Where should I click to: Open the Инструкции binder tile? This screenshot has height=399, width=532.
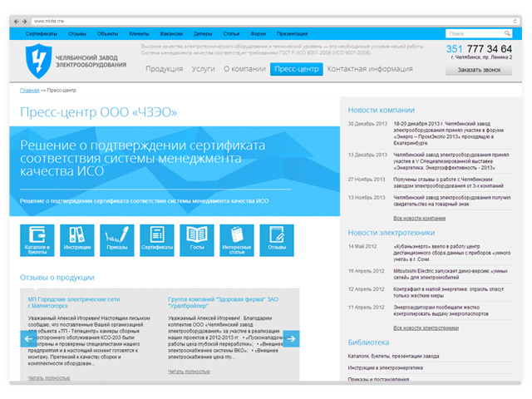pos(77,240)
